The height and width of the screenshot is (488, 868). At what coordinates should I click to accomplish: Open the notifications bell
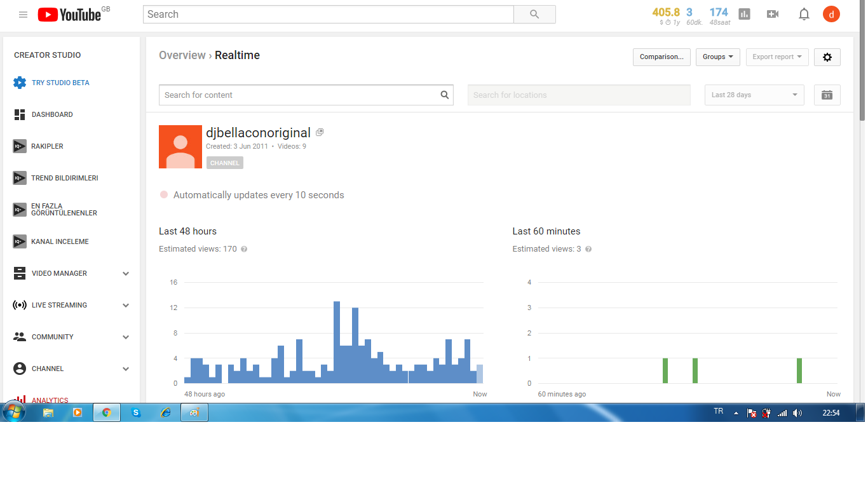[804, 14]
